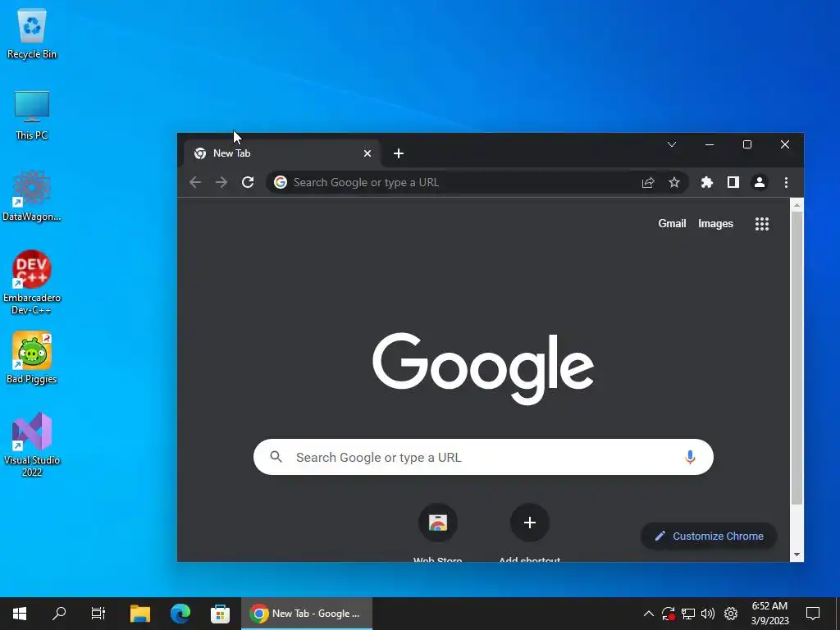Click the page vertical scrollbar thumb
Image resolution: width=840 pixels, height=630 pixels.
coord(797,358)
